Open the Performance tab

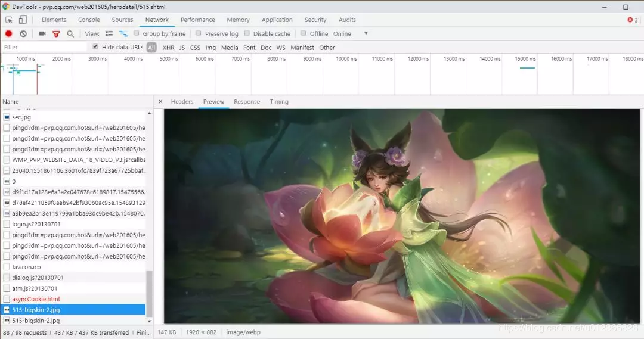point(197,20)
